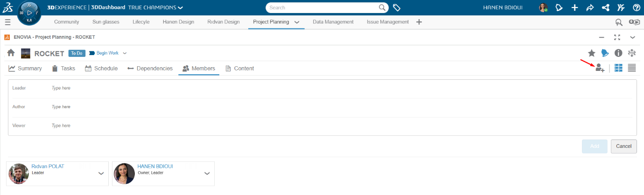Click the icon right of project info
644x195 pixels.
(632, 53)
